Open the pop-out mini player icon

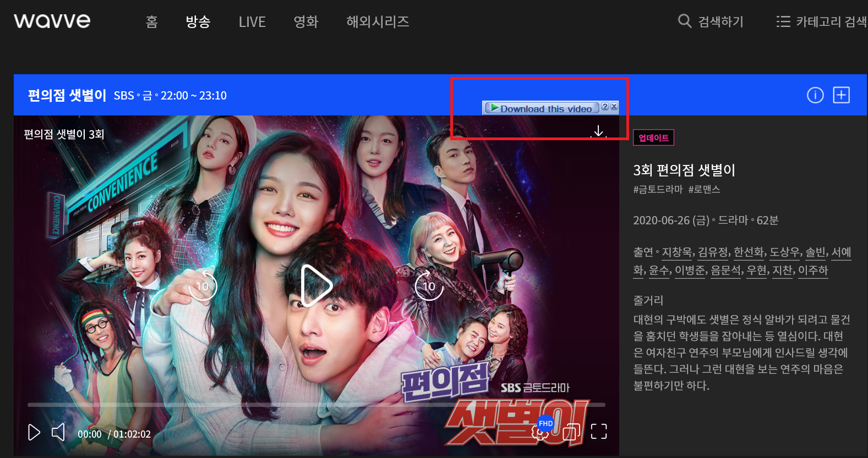pos(571,432)
